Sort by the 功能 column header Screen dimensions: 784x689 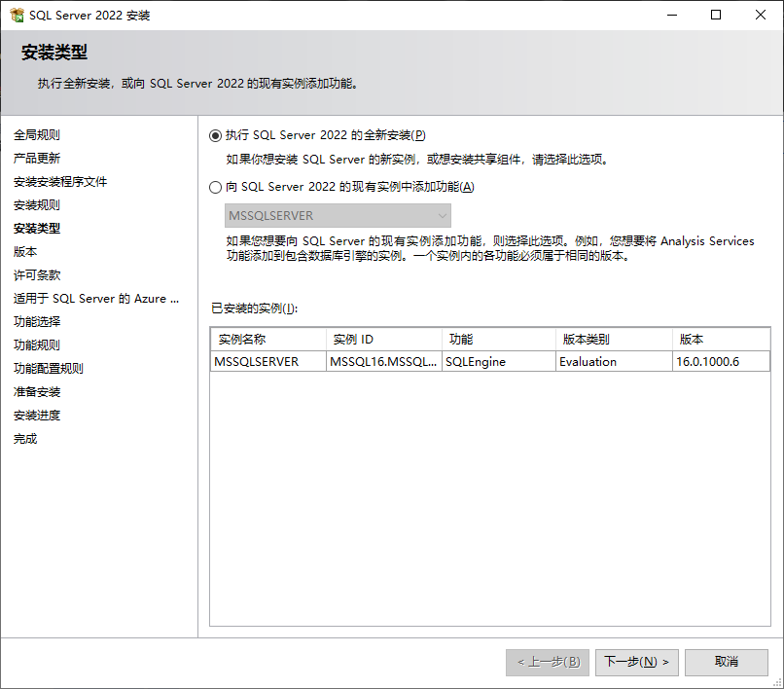click(461, 340)
